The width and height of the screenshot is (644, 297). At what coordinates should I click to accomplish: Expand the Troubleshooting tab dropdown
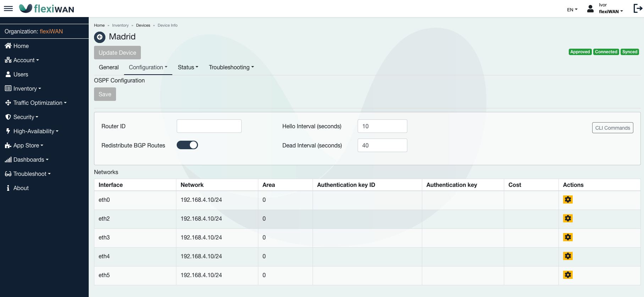tap(231, 67)
